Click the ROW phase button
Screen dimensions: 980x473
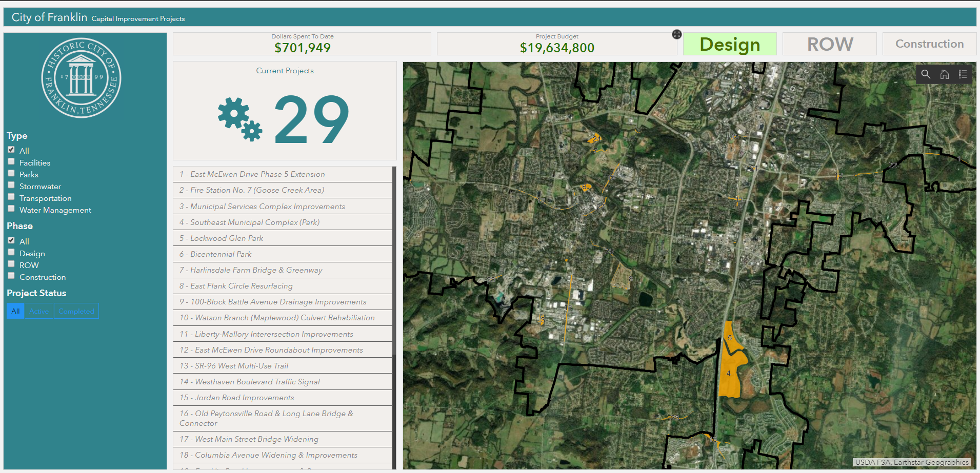coord(829,44)
